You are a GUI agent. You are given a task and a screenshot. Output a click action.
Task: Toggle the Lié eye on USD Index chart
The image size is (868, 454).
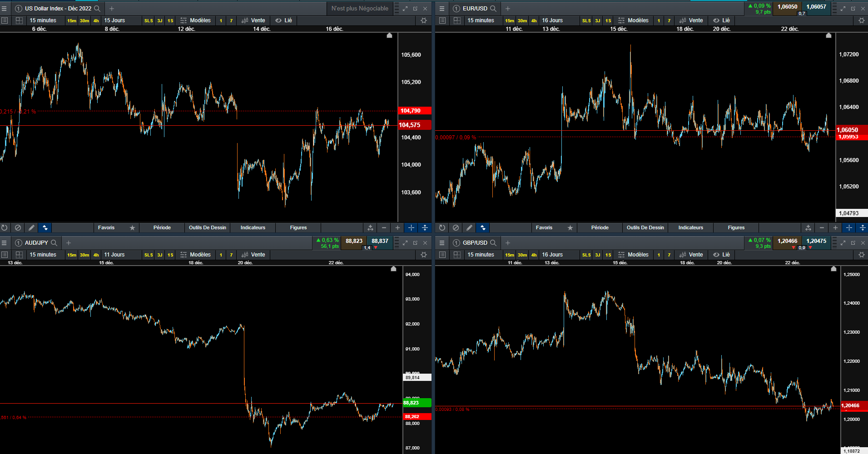tap(283, 20)
